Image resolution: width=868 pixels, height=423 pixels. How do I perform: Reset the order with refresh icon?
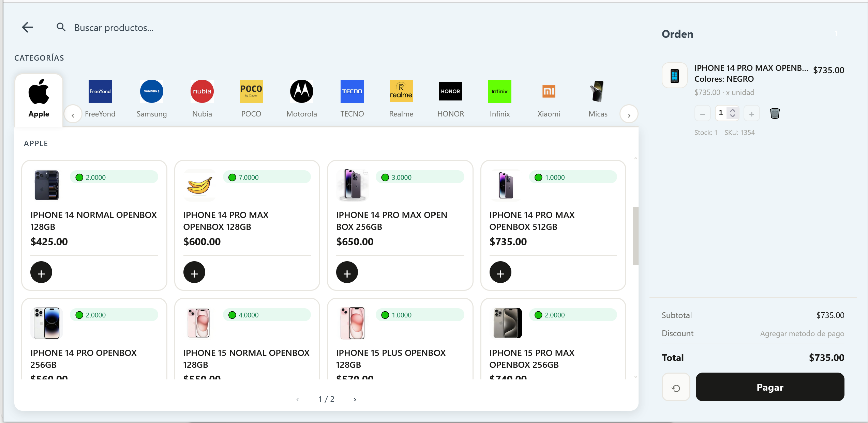(x=676, y=388)
